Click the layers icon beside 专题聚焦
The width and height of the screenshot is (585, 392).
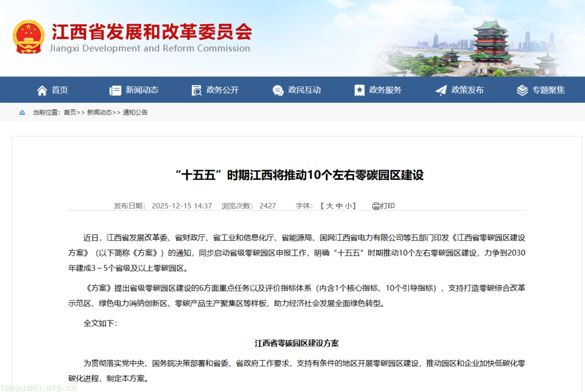pyautogui.click(x=522, y=90)
